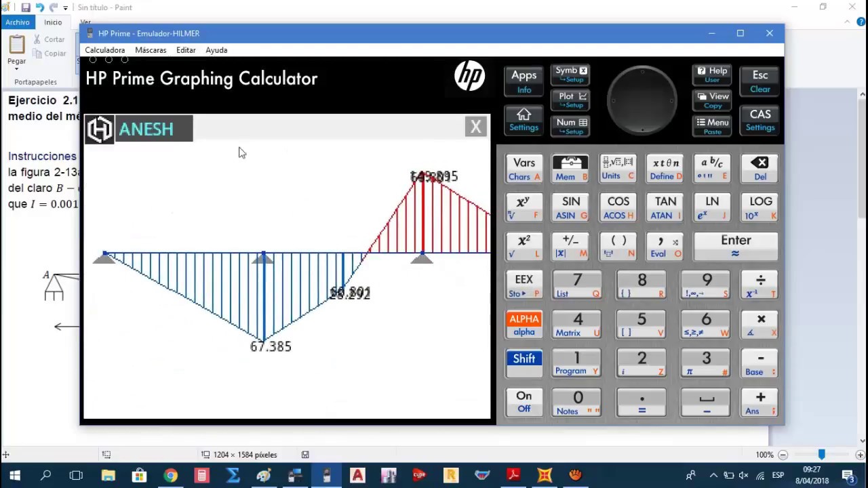Click Paint's zoom out minus button
This screenshot has width=868, height=488.
tap(783, 455)
